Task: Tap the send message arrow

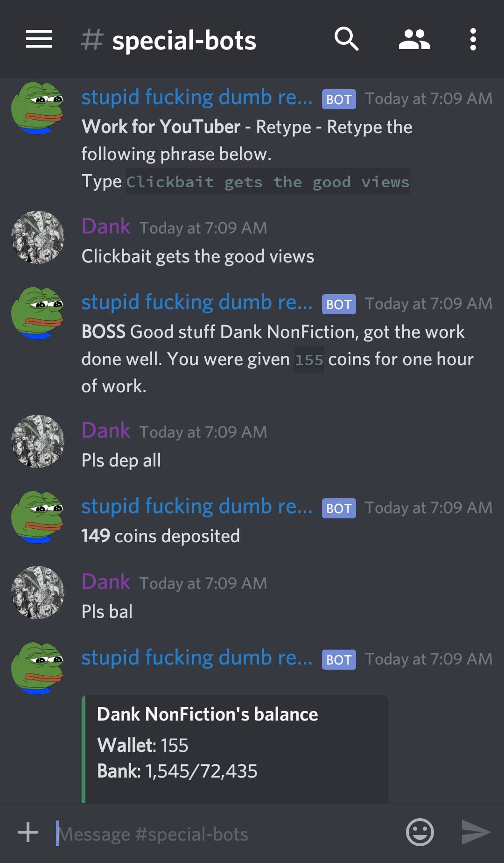Action: click(x=476, y=832)
